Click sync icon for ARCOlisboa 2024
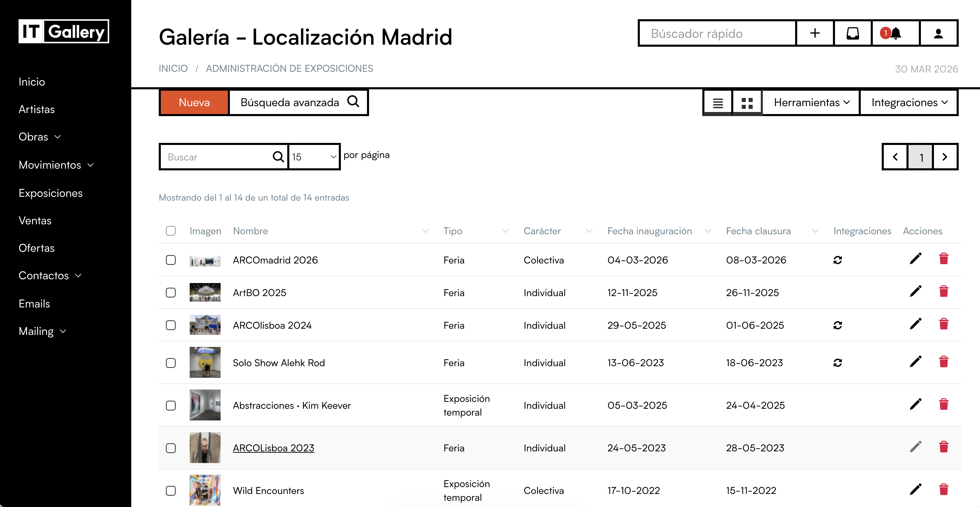980x507 pixels. point(837,325)
